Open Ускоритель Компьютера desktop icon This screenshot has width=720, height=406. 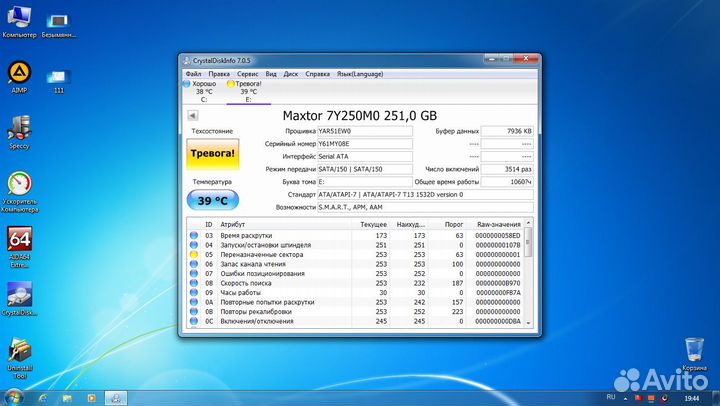pos(19,192)
